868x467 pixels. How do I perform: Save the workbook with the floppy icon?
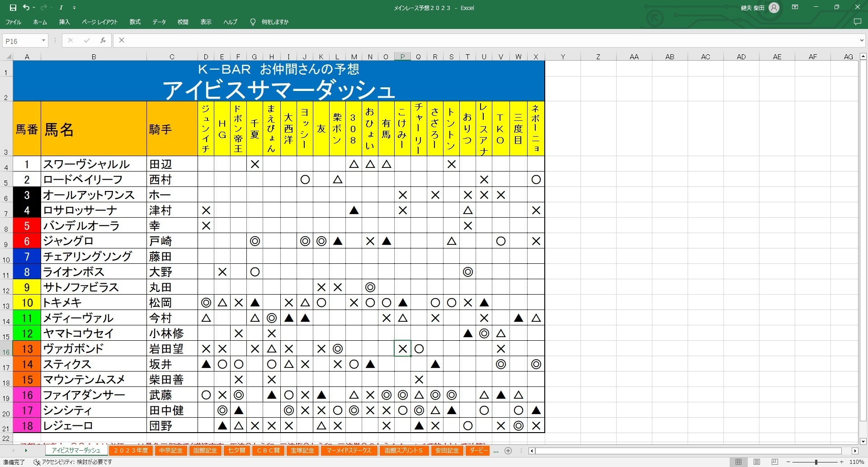(x=13, y=8)
